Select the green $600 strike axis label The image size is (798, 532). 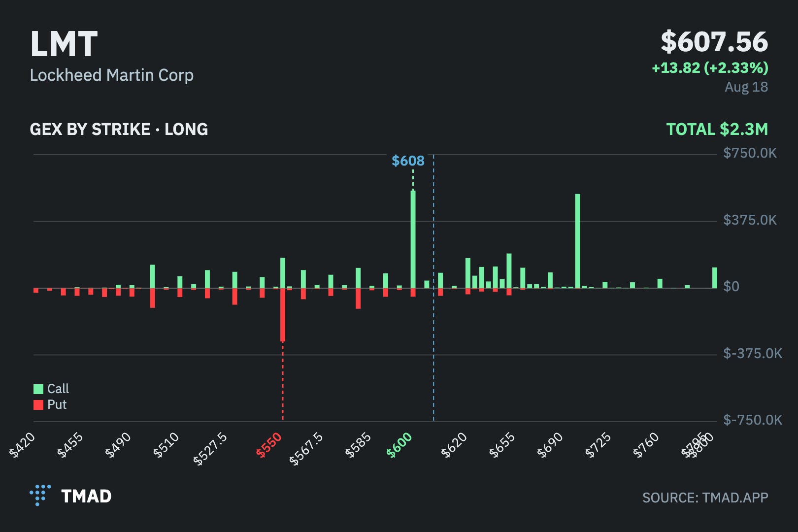pos(399,445)
